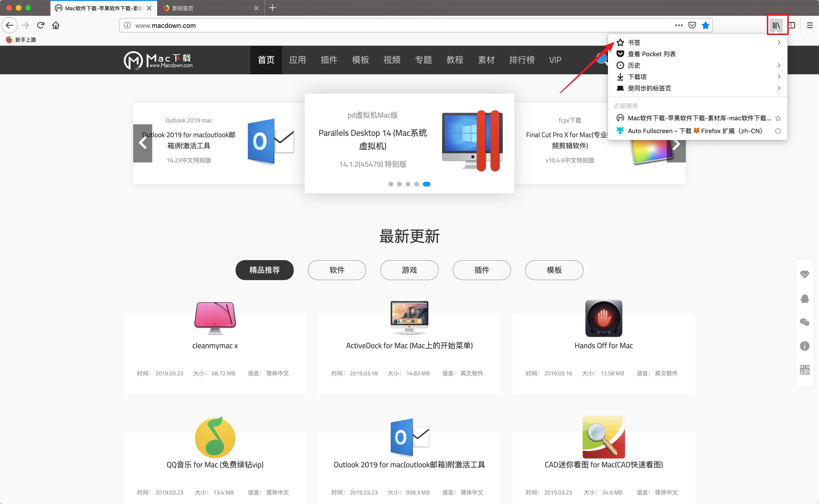Select 首页 in site navigation
The image size is (819, 504).
point(266,60)
